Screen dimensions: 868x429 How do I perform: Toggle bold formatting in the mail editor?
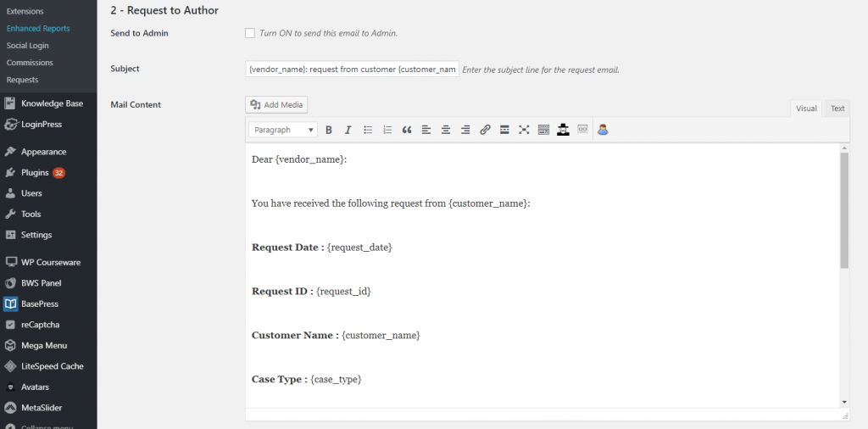point(328,130)
